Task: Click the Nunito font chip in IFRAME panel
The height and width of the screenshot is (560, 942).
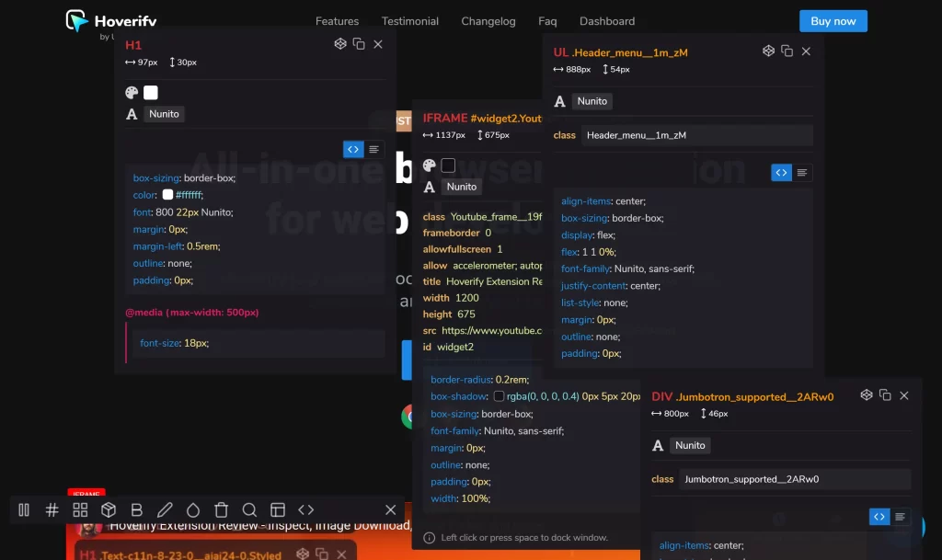Action: click(x=462, y=187)
